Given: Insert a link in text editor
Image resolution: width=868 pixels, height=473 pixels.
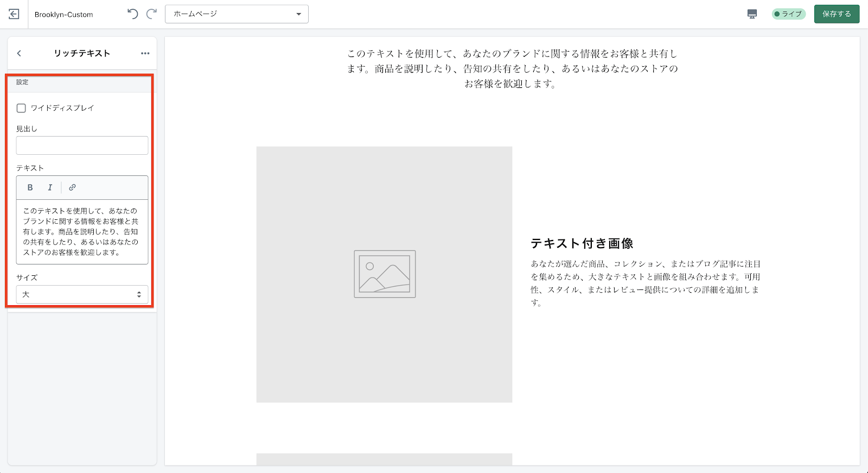Looking at the screenshot, I should pos(72,187).
